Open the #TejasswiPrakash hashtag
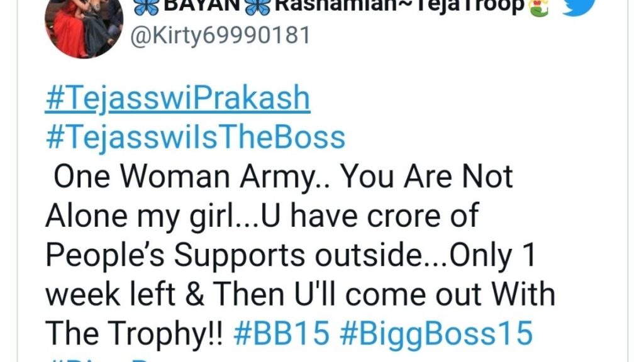This screenshot has width=644, height=362. pos(177,99)
